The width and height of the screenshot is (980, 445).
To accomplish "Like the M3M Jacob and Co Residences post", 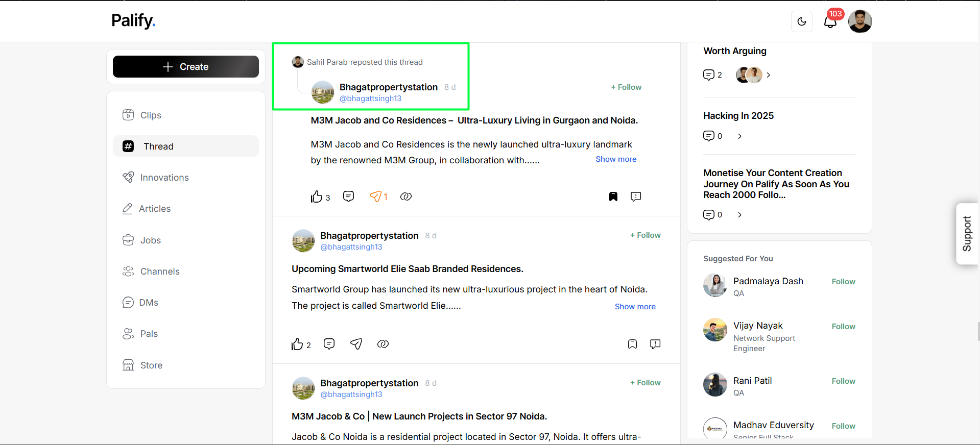I will (x=317, y=196).
